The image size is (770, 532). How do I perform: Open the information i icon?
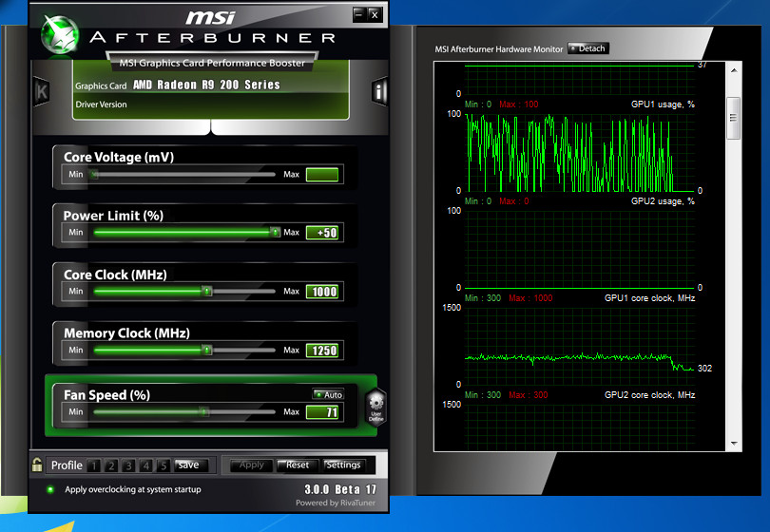click(379, 91)
